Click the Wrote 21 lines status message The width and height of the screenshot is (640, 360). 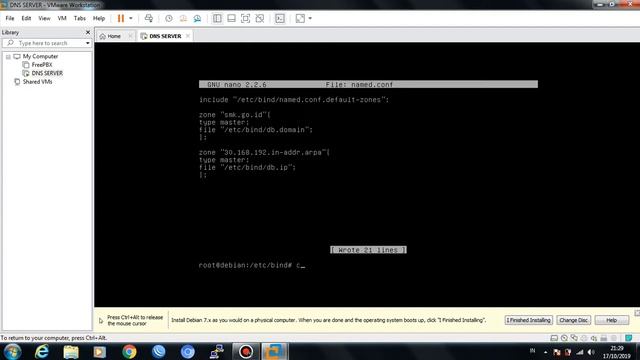(x=368, y=250)
